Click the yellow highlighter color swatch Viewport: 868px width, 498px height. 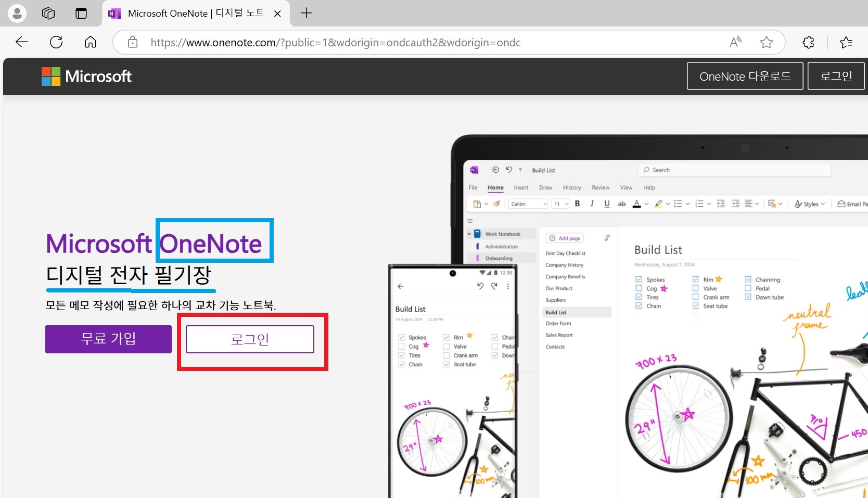(658, 204)
